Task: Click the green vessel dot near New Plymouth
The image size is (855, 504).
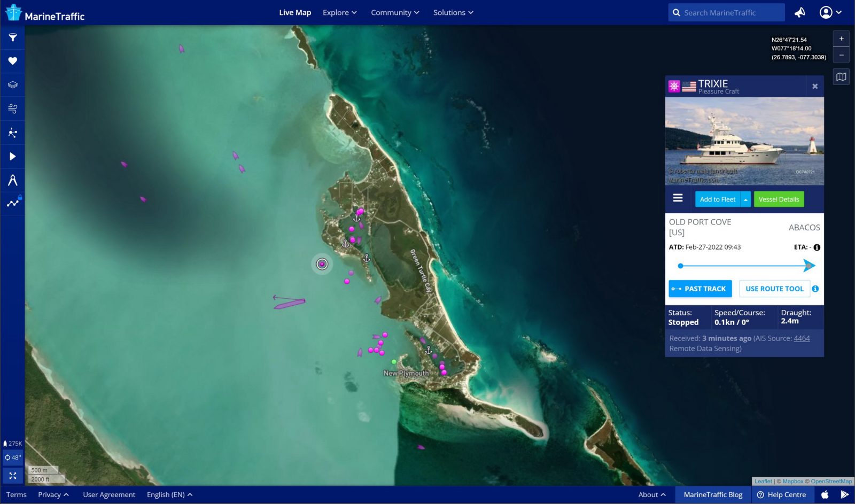Action: pyautogui.click(x=394, y=362)
